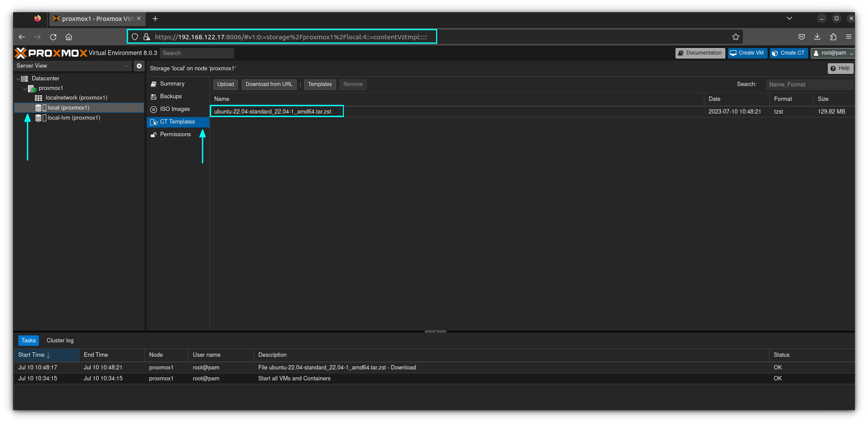Open the Server View dropdown
Viewport: 868px width, 424px height.
pos(73,66)
